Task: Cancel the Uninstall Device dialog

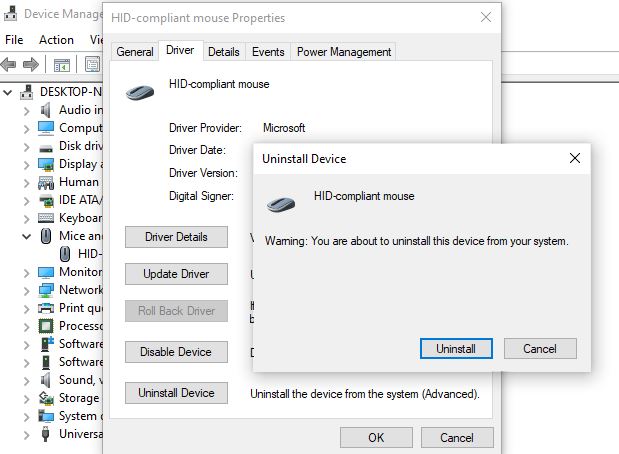Action: click(x=540, y=349)
